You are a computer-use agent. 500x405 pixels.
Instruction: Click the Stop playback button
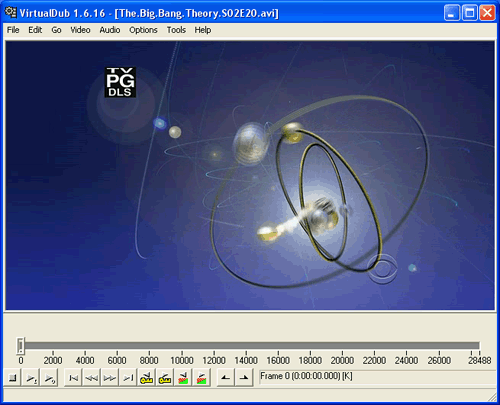pos(13,378)
